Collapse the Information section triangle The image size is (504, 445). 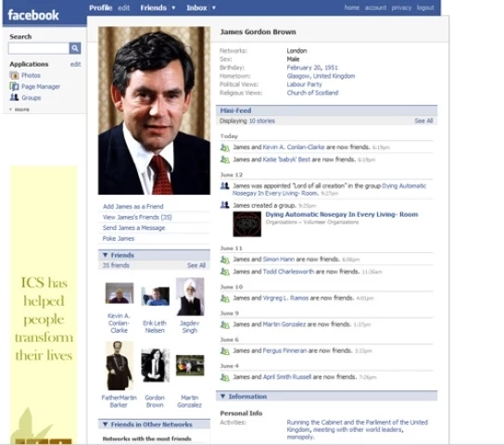tap(222, 397)
